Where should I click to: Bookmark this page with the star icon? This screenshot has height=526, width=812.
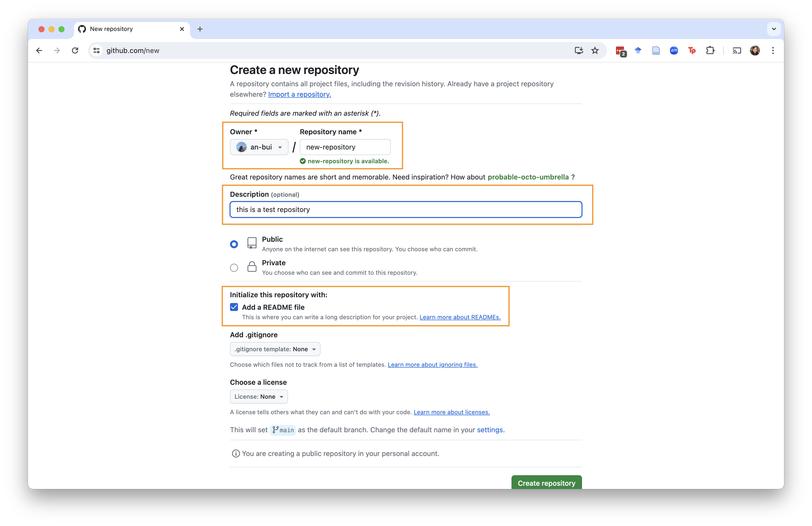[x=595, y=50]
